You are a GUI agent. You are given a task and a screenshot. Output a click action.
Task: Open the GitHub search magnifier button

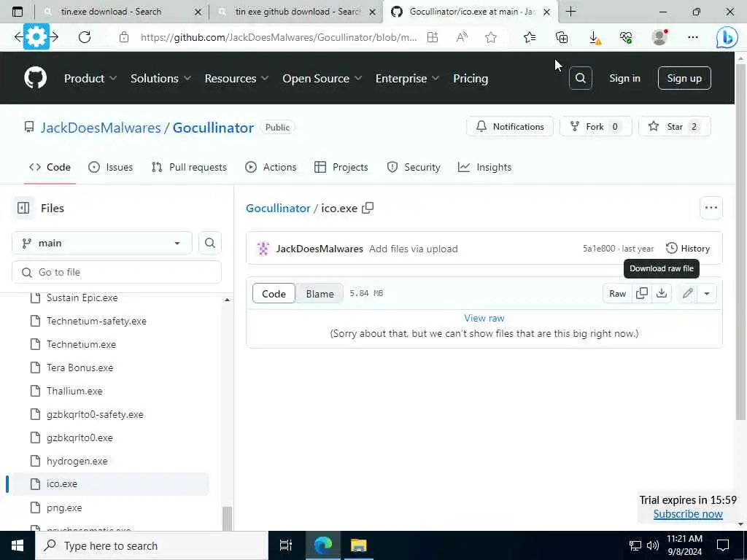[x=580, y=78]
